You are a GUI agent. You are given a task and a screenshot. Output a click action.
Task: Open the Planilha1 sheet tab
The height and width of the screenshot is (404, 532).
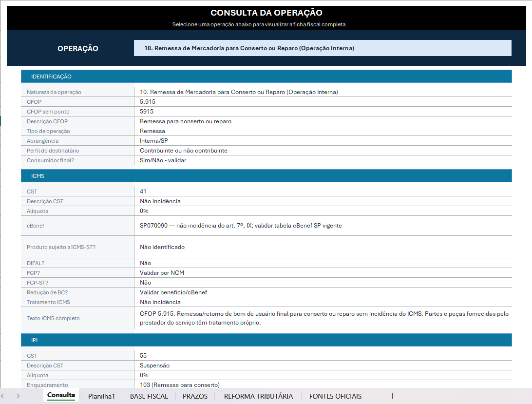click(x=101, y=396)
